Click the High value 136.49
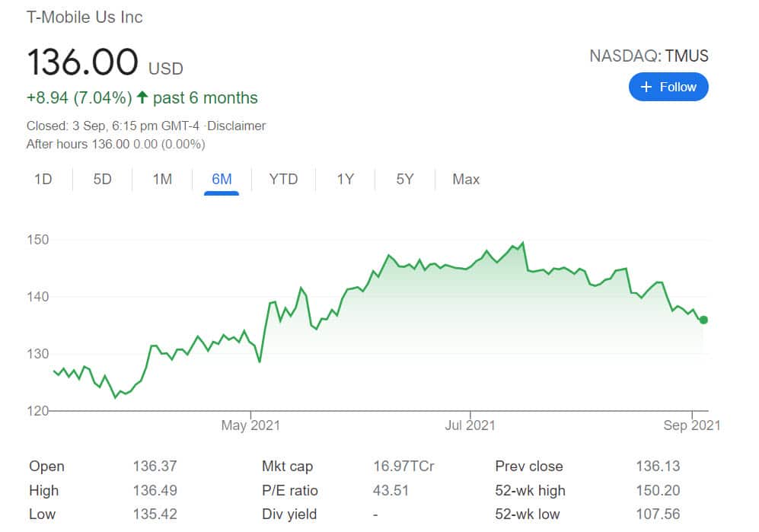Screen dimensions: 759x532 click(155, 490)
